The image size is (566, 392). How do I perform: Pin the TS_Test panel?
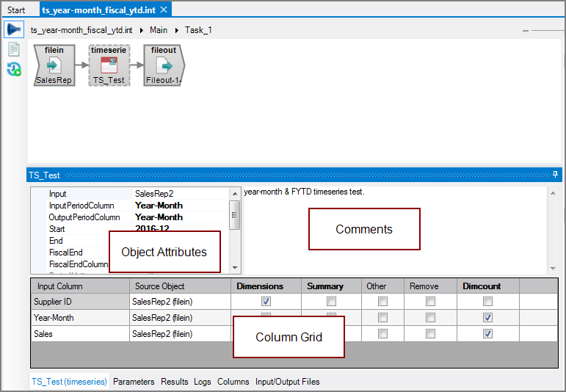555,175
